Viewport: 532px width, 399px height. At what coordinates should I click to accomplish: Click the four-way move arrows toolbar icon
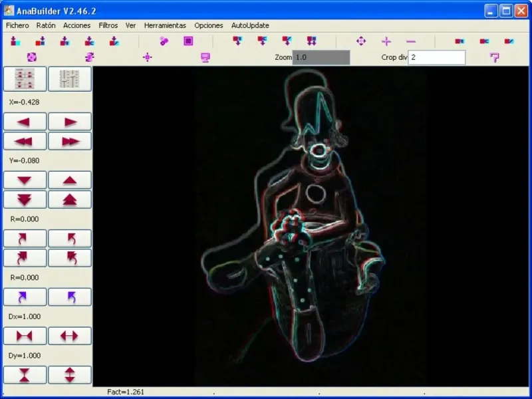click(x=361, y=41)
